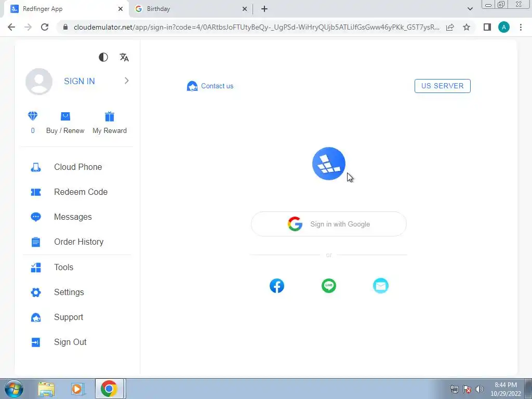Image resolution: width=532 pixels, height=399 pixels.
Task: Open the tab search dropdown arrow
Action: 470,9
